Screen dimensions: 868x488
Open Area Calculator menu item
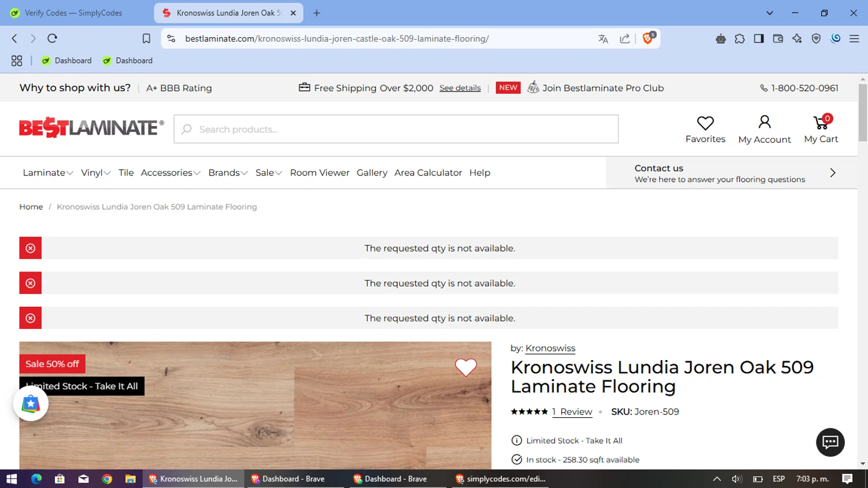point(428,173)
